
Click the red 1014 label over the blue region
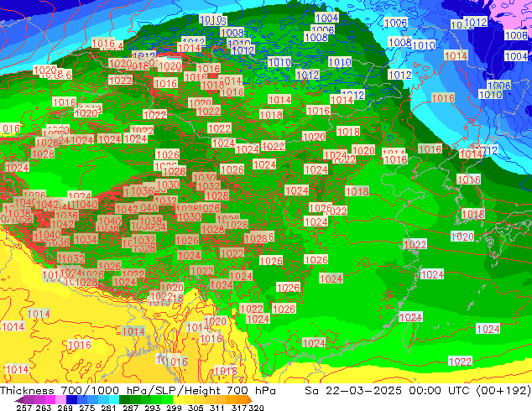point(456,55)
